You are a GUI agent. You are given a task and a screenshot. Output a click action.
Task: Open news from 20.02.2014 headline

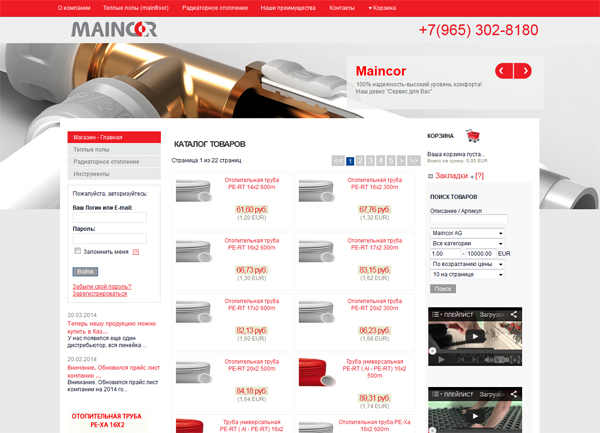click(x=113, y=371)
